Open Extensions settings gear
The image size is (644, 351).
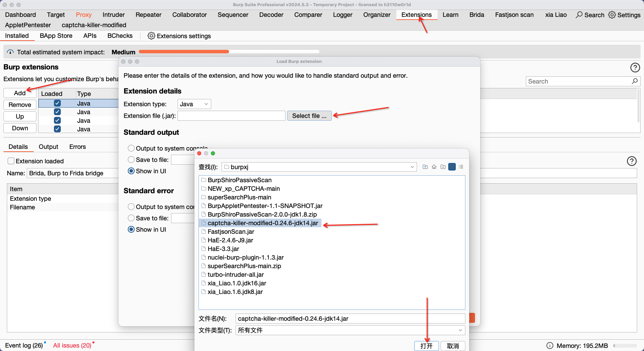[151, 36]
